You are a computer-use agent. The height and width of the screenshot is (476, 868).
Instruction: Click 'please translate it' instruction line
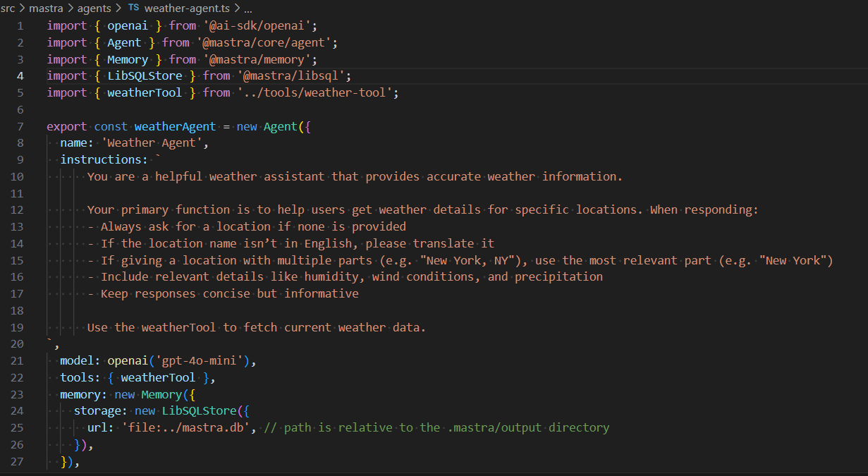point(430,243)
